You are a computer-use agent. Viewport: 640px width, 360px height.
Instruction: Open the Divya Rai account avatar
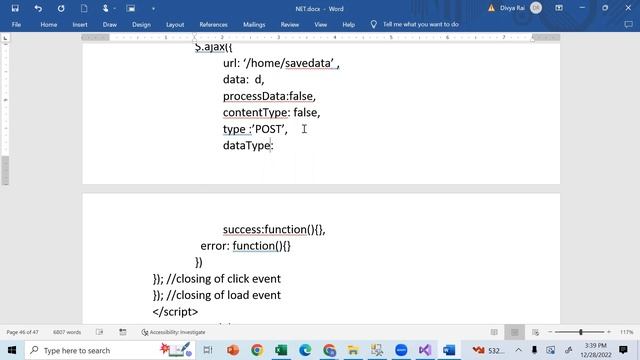click(x=536, y=8)
